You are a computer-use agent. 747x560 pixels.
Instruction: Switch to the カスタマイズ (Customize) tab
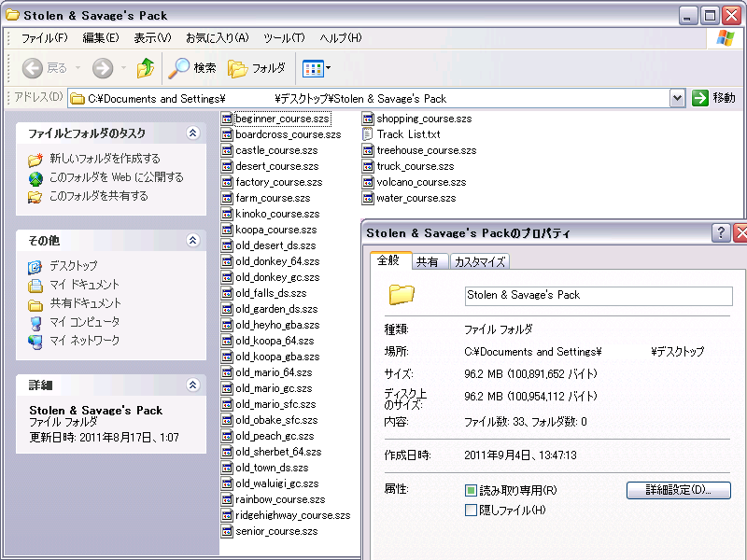(x=480, y=261)
